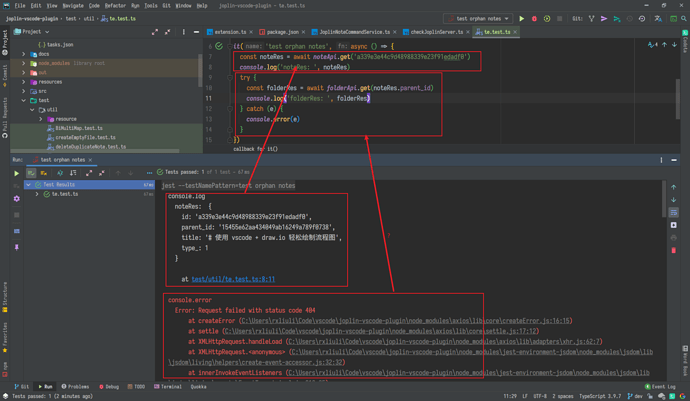
Task: Collapse the Test Results node
Action: 29,184
